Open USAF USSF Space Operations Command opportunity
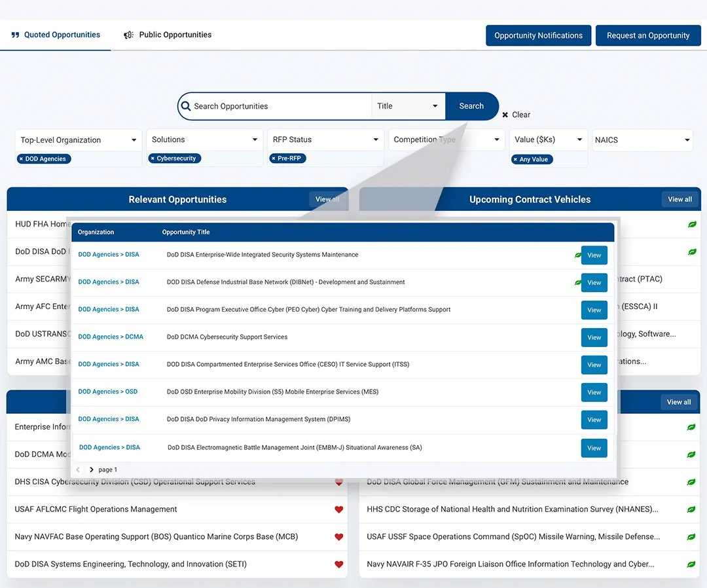This screenshot has width=707, height=588. pos(513,537)
